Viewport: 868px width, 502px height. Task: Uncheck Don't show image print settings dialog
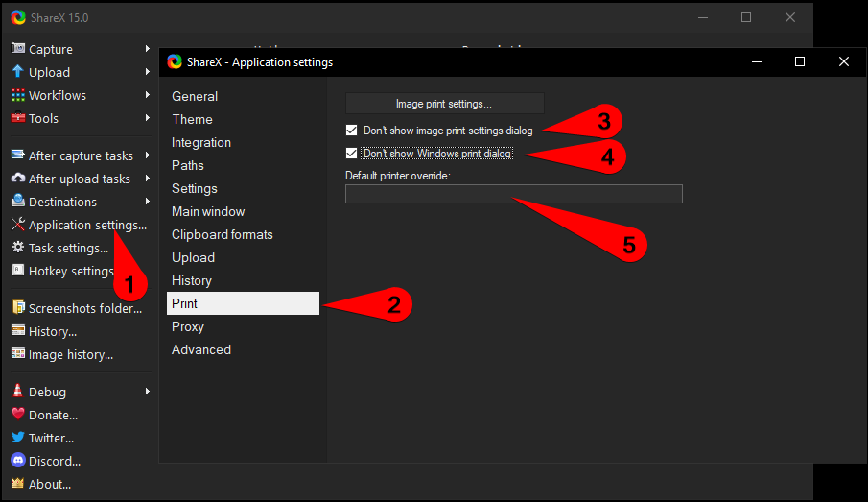click(352, 131)
